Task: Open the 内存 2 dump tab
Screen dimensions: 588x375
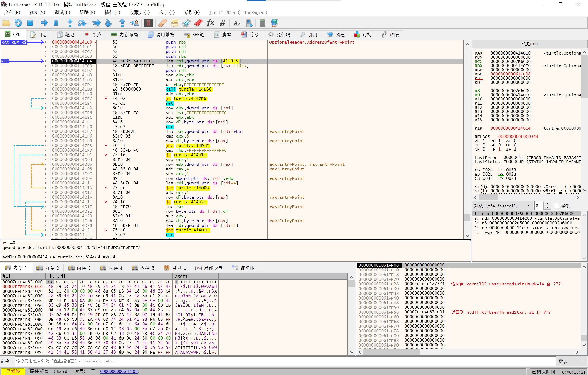Action: pos(48,268)
